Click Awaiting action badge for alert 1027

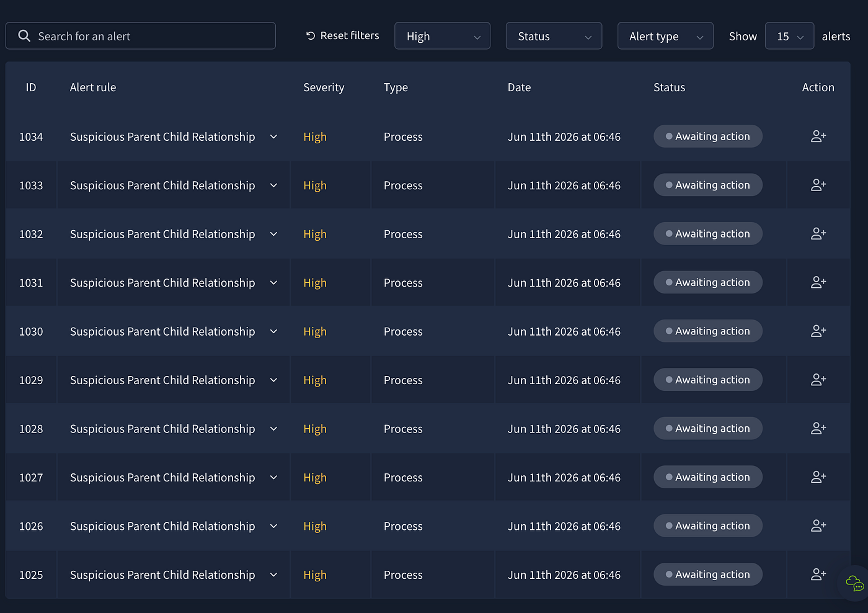[x=707, y=477]
